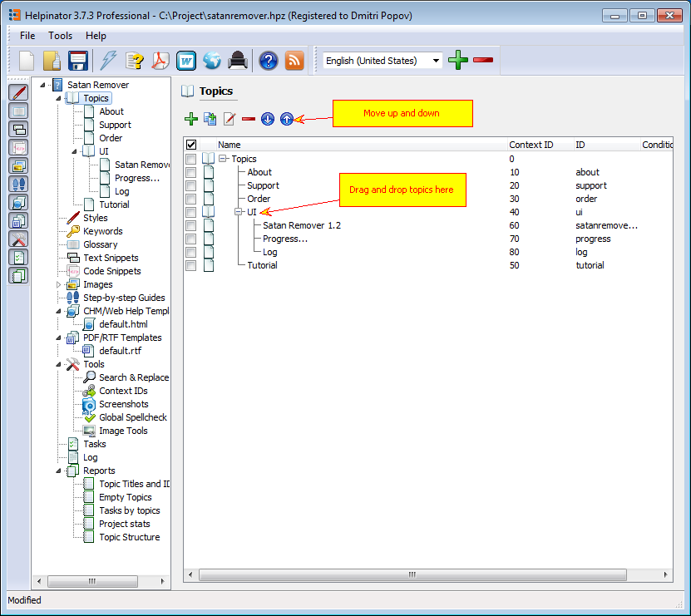Open the Help menu
691x616 pixels.
[x=96, y=36]
